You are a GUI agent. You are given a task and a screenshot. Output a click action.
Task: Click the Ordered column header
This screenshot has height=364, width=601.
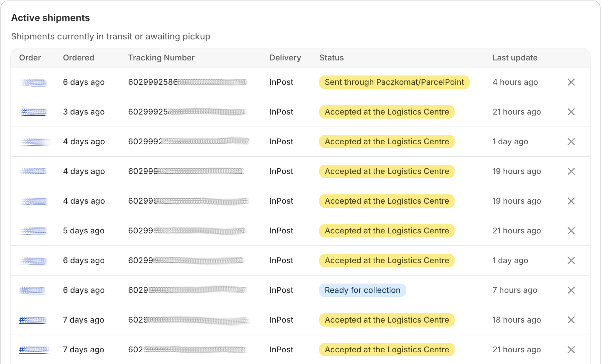[x=79, y=58]
